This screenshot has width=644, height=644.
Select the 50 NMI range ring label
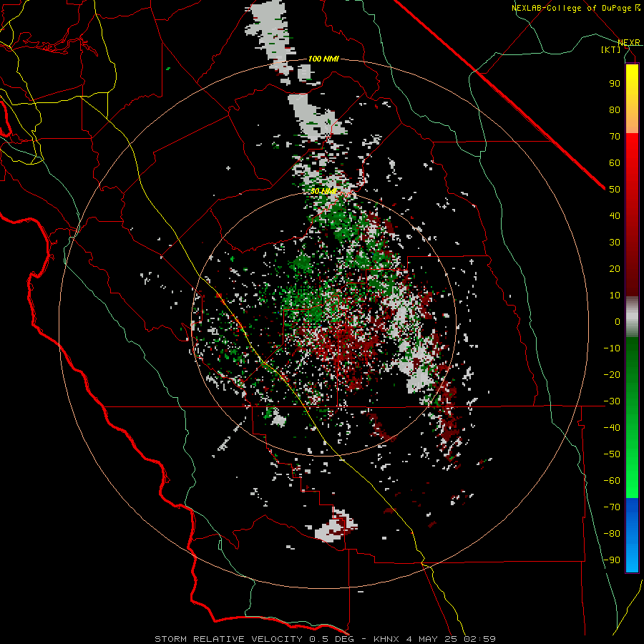click(323, 191)
